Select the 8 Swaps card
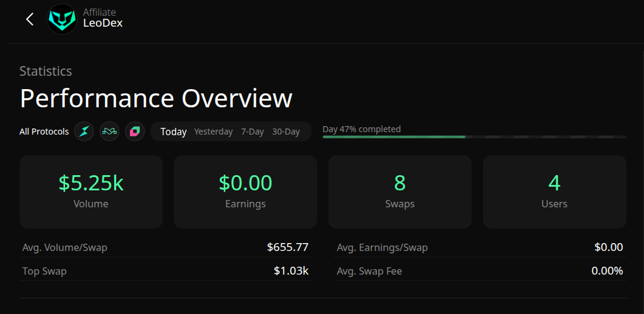 pos(400,192)
